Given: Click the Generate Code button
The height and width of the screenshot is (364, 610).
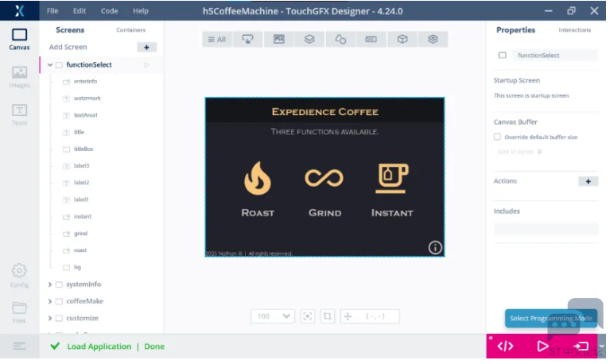Looking at the screenshot, I should (x=505, y=346).
